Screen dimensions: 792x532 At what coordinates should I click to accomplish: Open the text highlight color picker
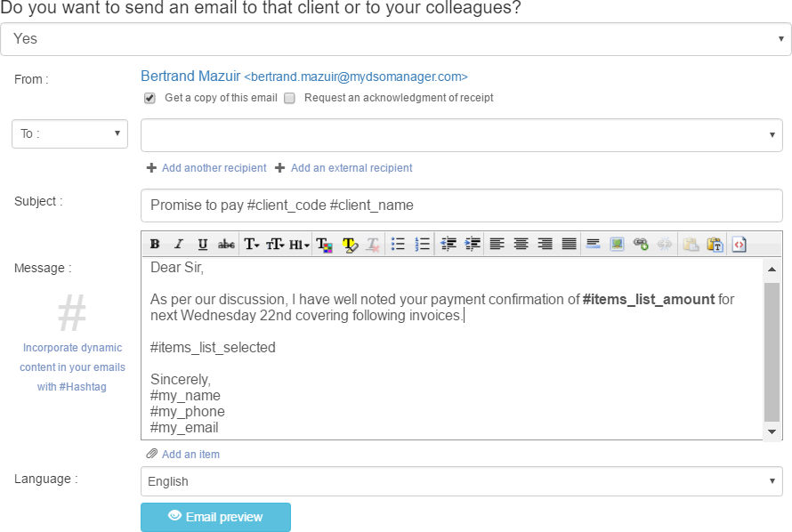click(349, 244)
